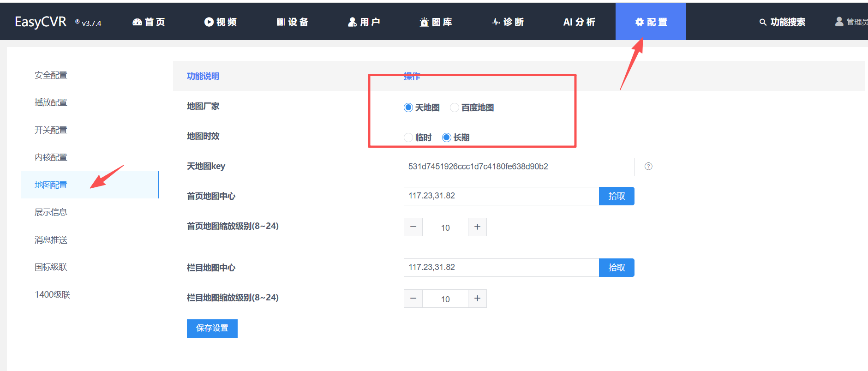Click the pulse icon beside 诊断
868x371 pixels.
click(x=496, y=22)
